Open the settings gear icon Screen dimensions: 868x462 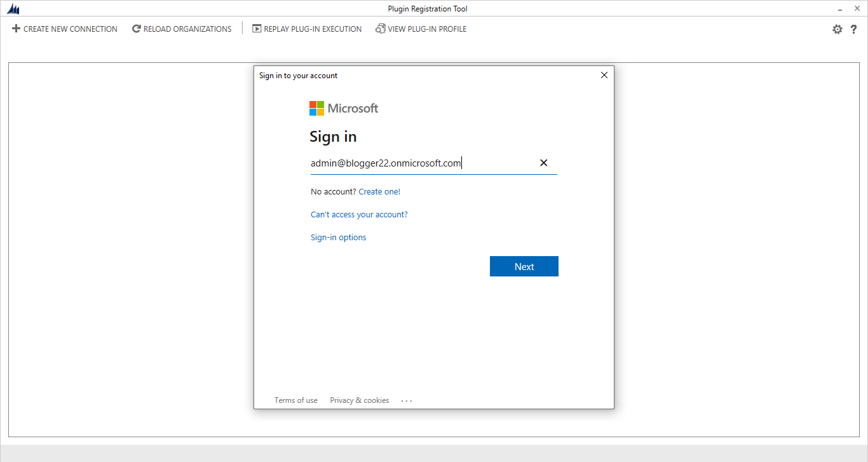(837, 29)
